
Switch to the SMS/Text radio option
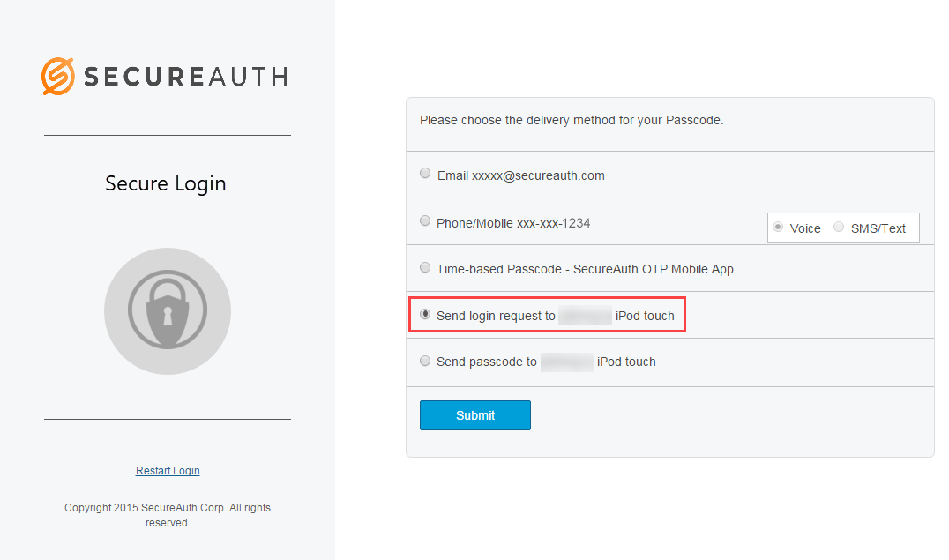click(x=839, y=228)
